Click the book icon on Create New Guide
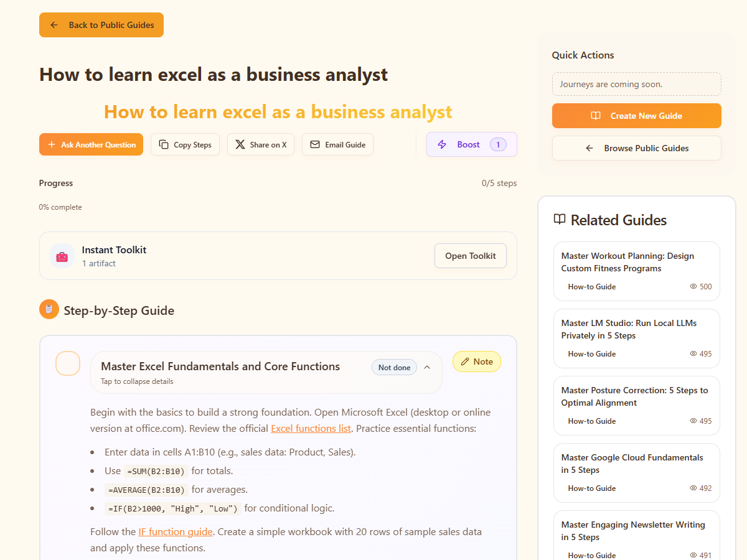 596,116
